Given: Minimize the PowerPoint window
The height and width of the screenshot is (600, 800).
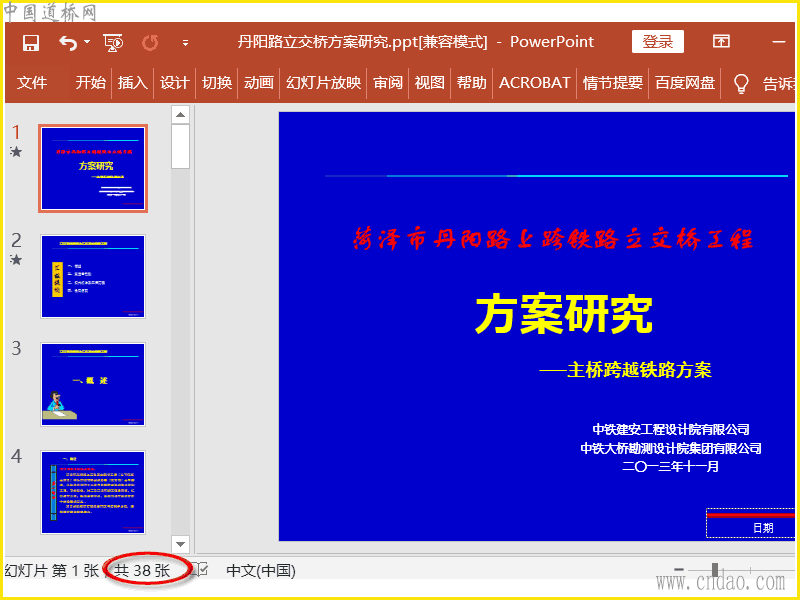Looking at the screenshot, I should click(779, 42).
